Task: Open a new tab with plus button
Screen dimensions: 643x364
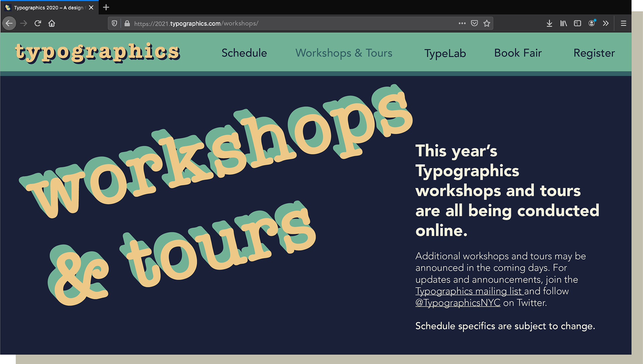Action: point(106,7)
